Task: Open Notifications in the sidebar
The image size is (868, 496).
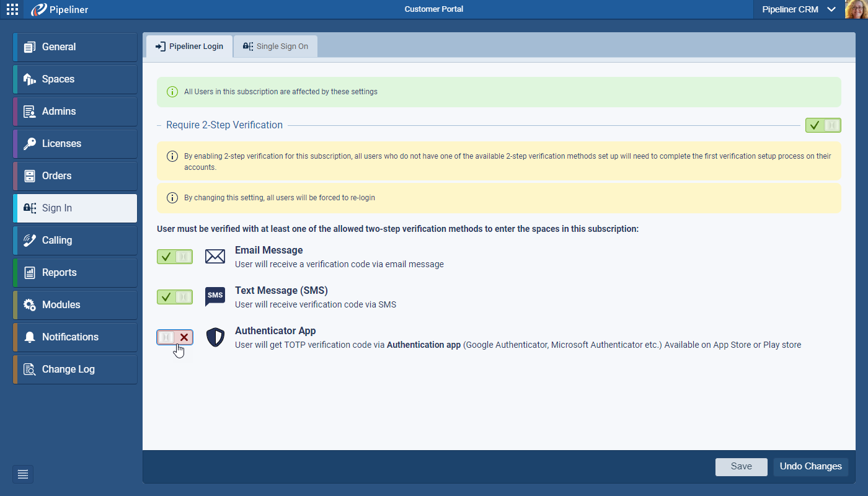Action: pos(75,337)
